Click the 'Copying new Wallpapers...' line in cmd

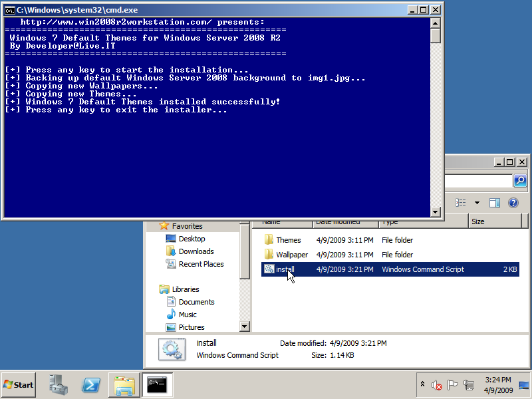[81, 86]
